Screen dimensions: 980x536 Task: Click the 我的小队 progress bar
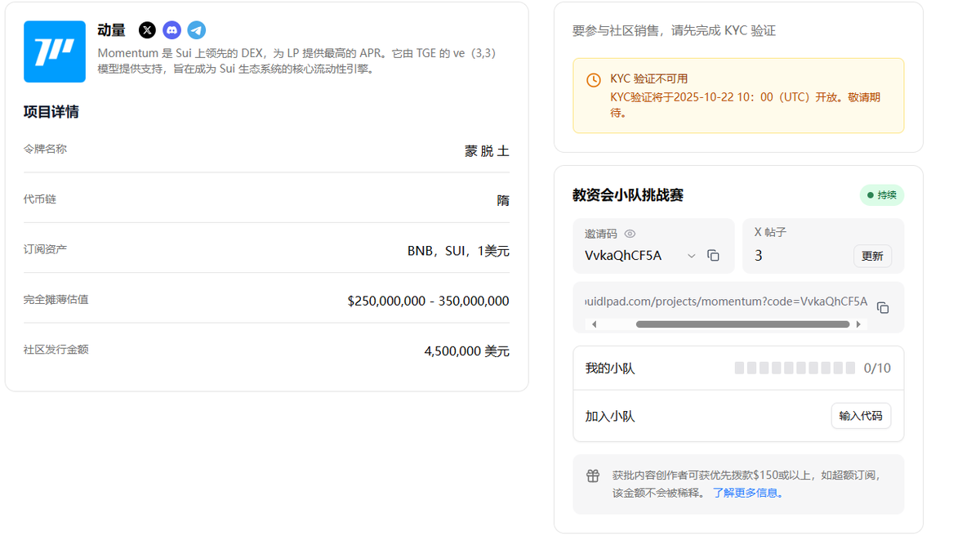pyautogui.click(x=795, y=368)
